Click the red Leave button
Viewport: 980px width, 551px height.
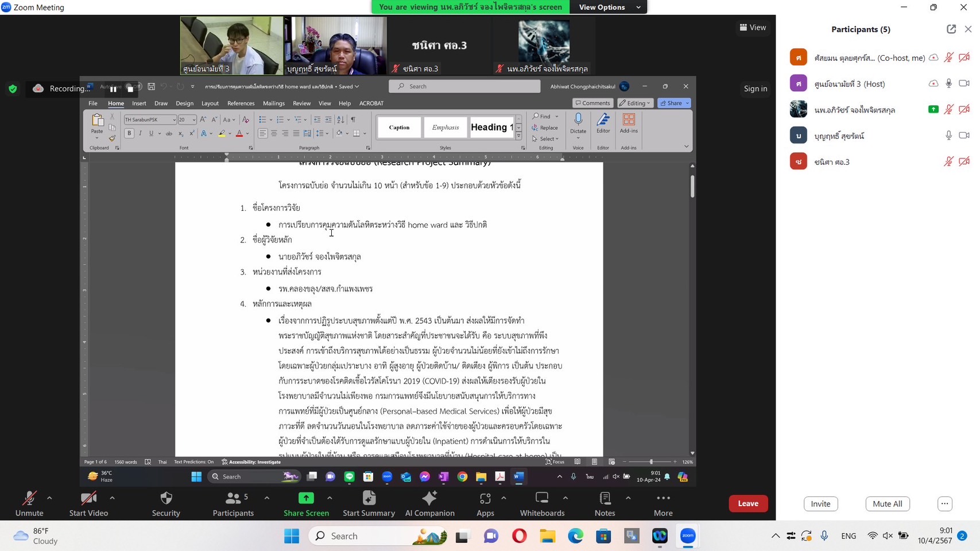coord(748,503)
